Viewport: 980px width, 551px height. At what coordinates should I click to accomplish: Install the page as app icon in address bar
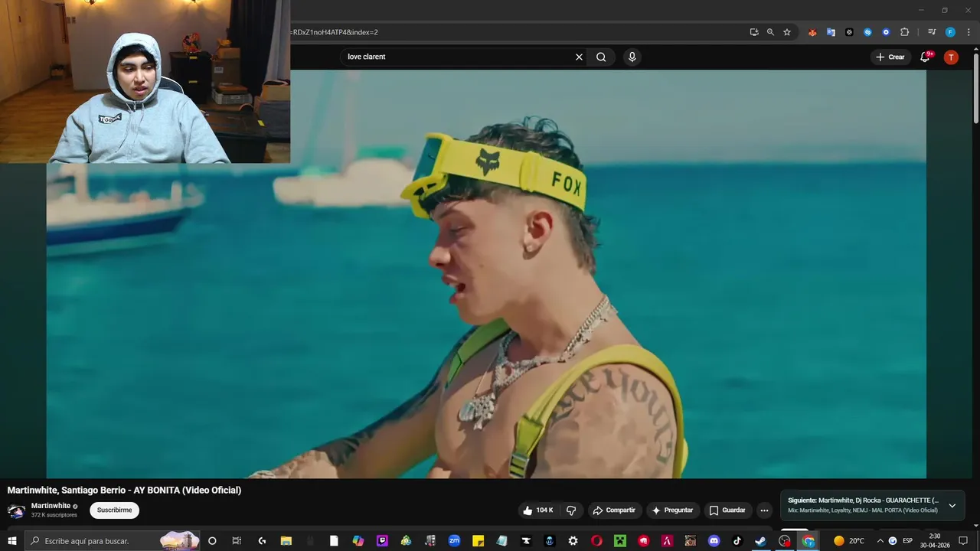[x=754, y=32]
